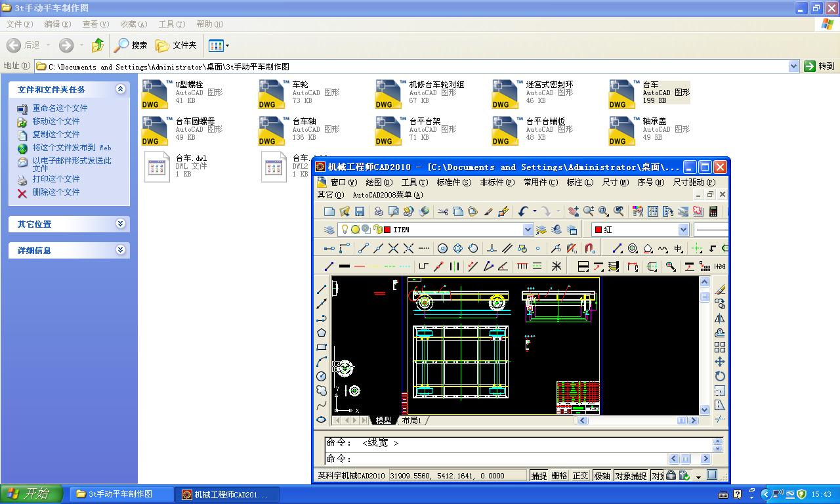Viewport: 840px width, 504px height.
Task: Click the toolbar lock icon in the CAD status bar
Action: 671,476
